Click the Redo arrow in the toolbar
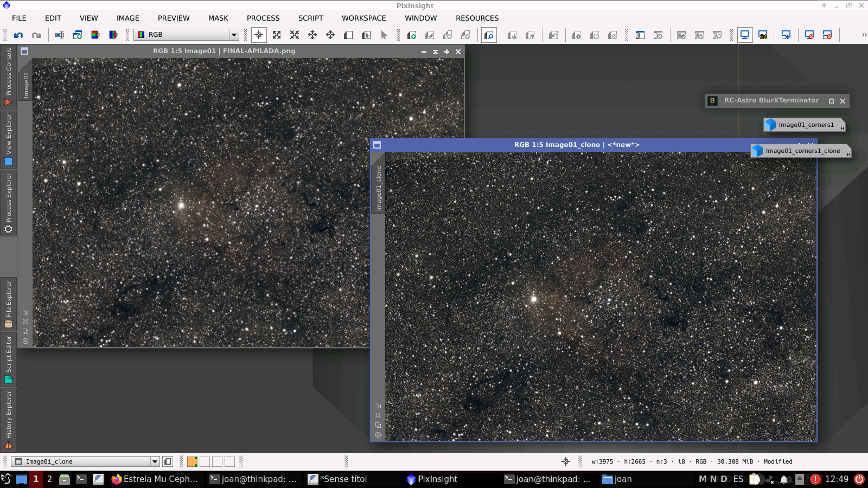 pyautogui.click(x=36, y=35)
